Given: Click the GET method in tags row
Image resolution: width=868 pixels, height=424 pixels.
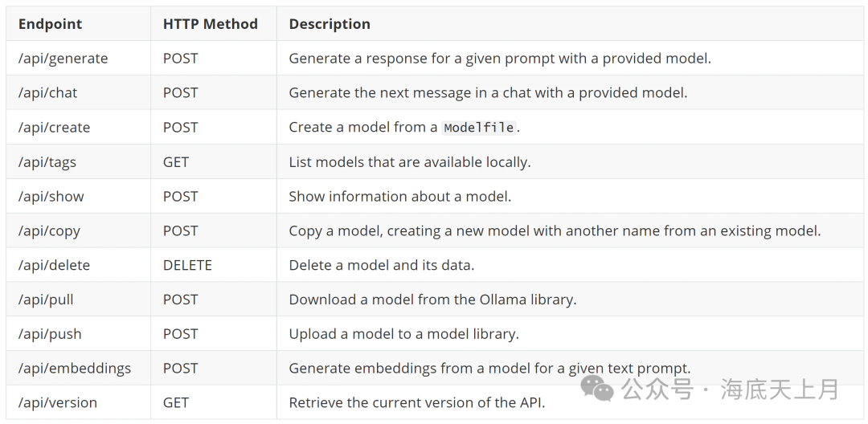Looking at the screenshot, I should 176,162.
